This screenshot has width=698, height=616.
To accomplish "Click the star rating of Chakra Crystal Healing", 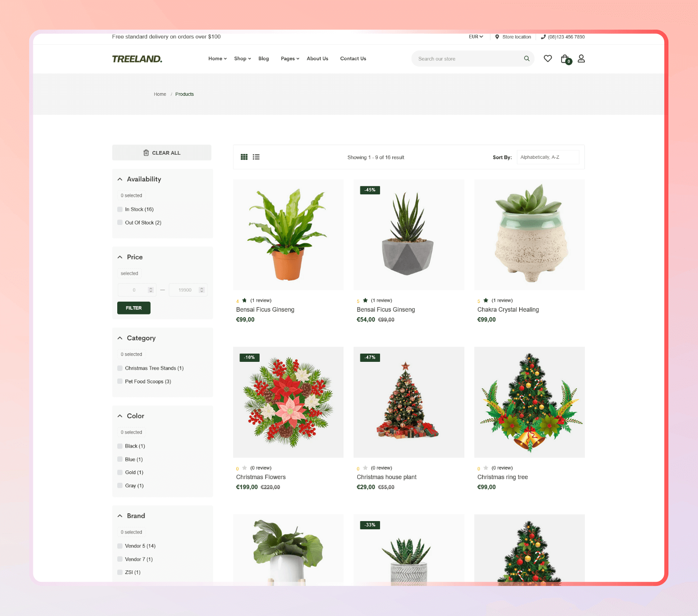I will tap(486, 300).
